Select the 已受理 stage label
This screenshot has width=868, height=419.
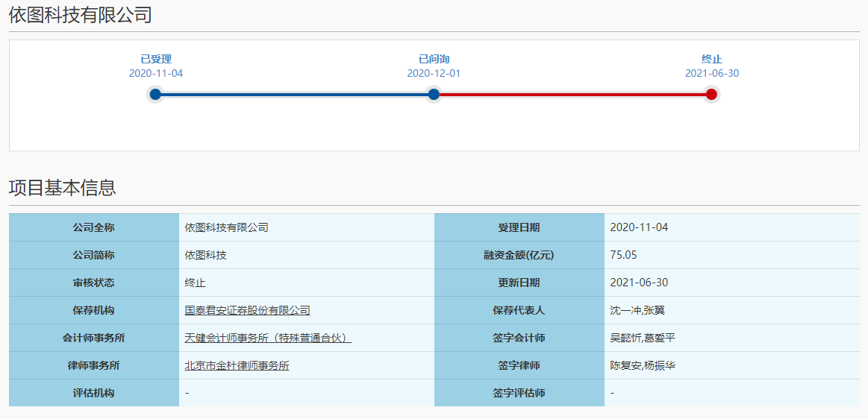[155, 59]
